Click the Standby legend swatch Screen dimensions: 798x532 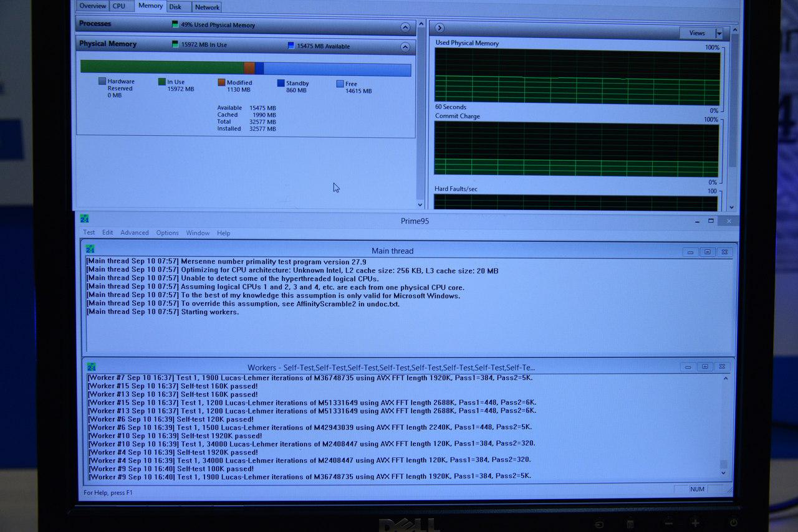[281, 83]
